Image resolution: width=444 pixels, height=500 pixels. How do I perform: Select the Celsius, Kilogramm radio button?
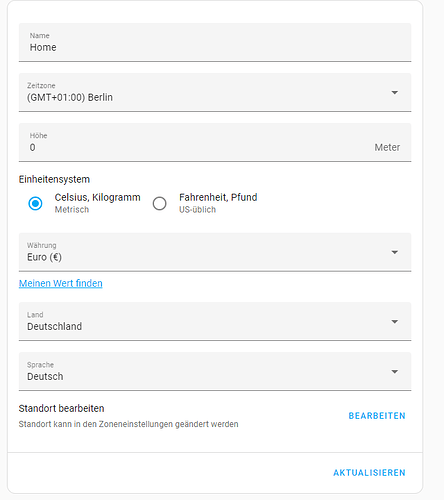point(35,203)
